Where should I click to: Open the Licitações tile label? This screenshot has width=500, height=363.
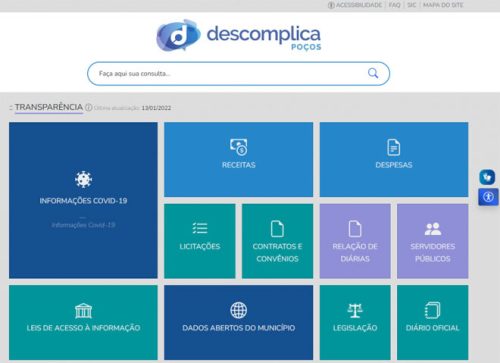[200, 246]
